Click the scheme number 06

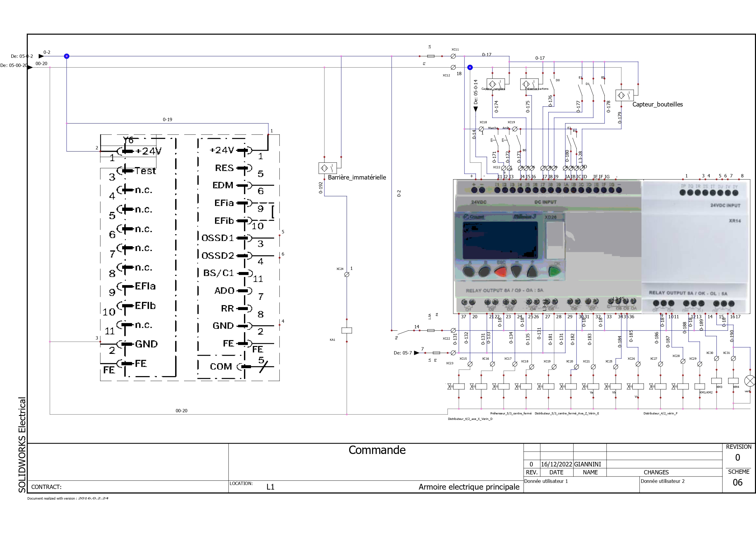737,482
